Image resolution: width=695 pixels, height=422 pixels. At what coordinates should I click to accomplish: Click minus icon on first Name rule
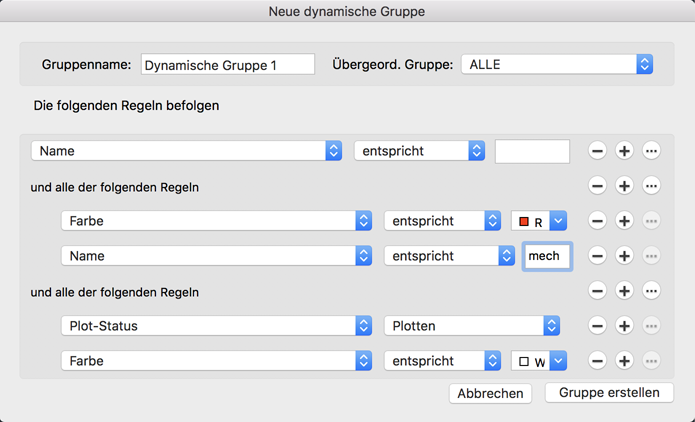[597, 151]
